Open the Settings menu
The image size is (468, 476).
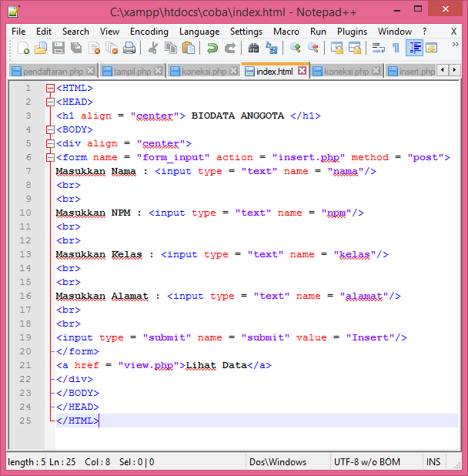(x=246, y=32)
